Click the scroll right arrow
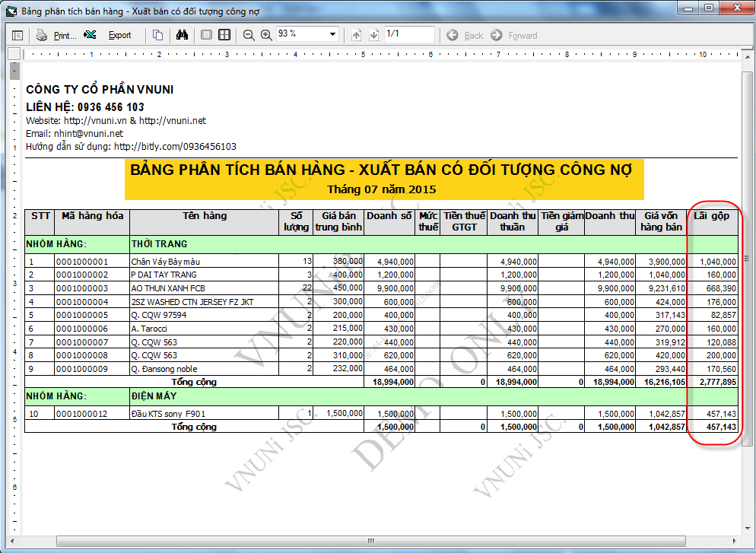756x553 pixels. pyautogui.click(x=733, y=541)
